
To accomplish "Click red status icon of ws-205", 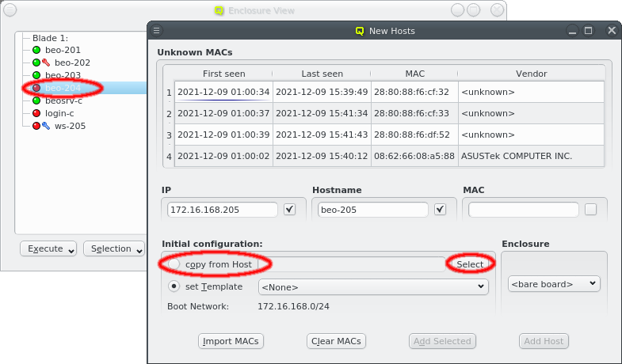I will pyautogui.click(x=36, y=126).
